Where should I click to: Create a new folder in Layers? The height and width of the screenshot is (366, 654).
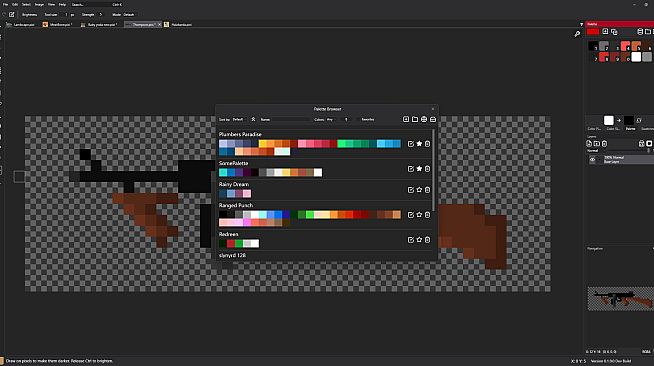click(x=597, y=144)
